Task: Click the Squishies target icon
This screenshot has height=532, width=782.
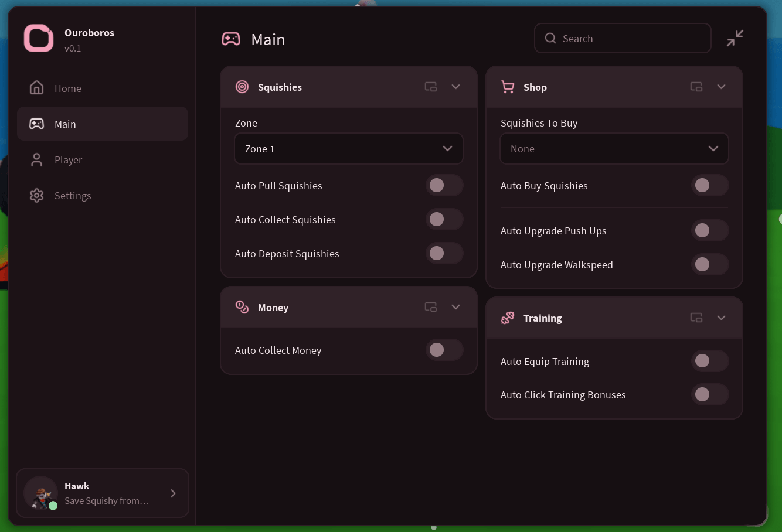Action: click(x=242, y=87)
